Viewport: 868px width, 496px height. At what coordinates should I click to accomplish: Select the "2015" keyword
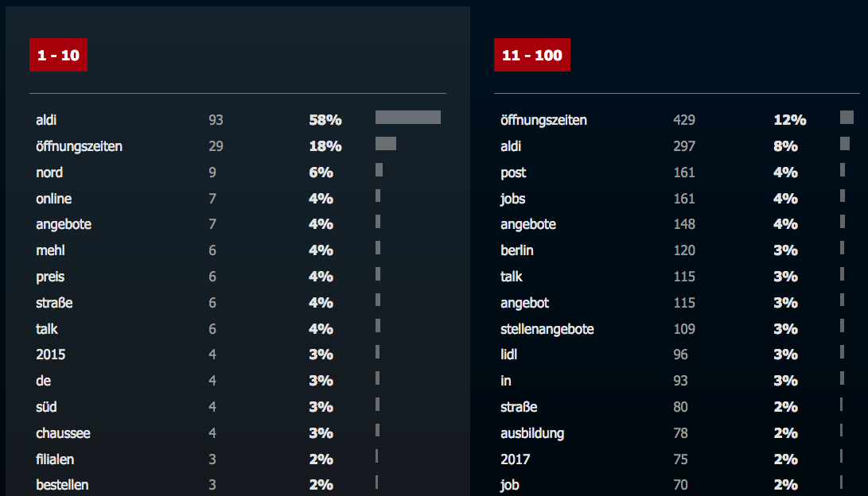(x=51, y=355)
